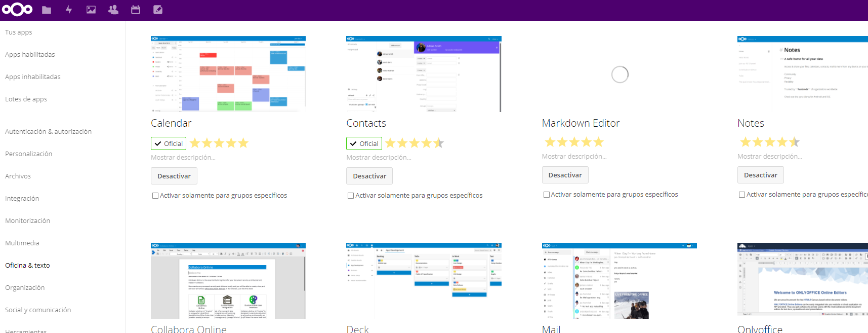Screen dimensions: 868x333
Task: Click the Notes app title
Action: [x=751, y=123]
